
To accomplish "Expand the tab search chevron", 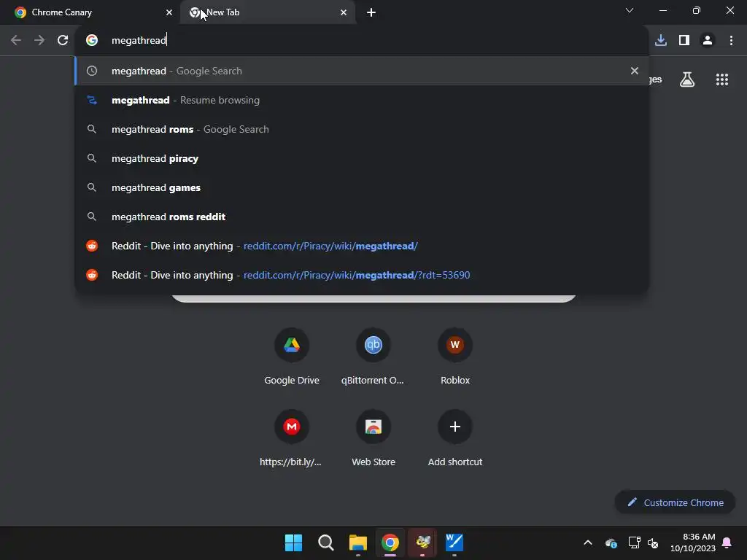I will (630, 10).
